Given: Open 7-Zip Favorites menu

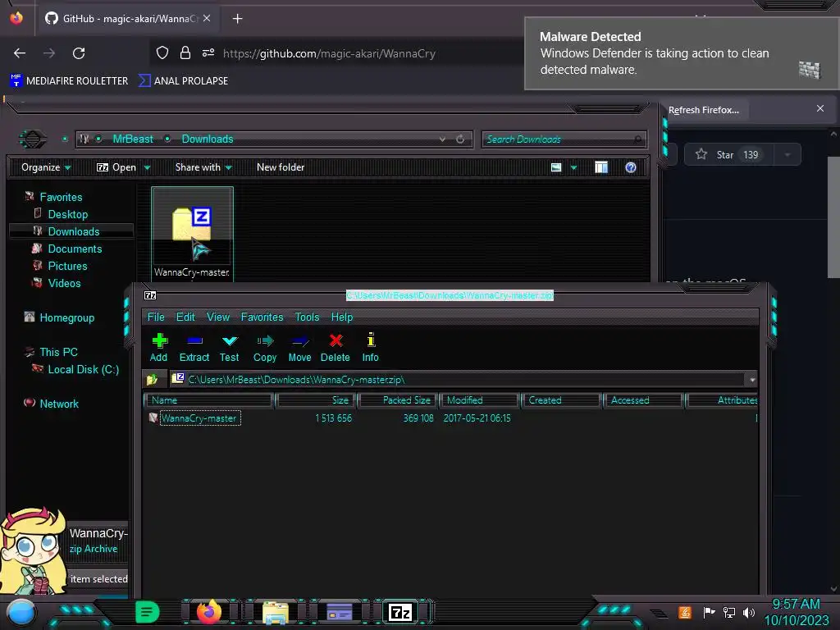Looking at the screenshot, I should coord(262,317).
